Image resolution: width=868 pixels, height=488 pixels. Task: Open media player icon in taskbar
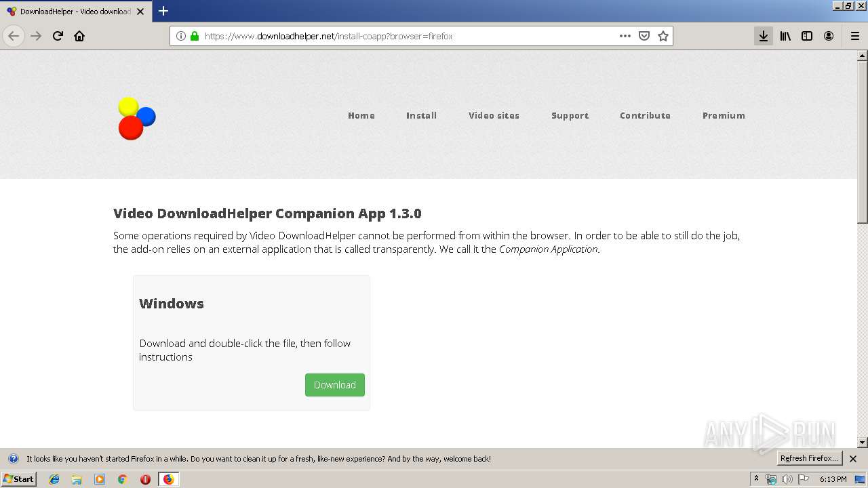(100, 479)
